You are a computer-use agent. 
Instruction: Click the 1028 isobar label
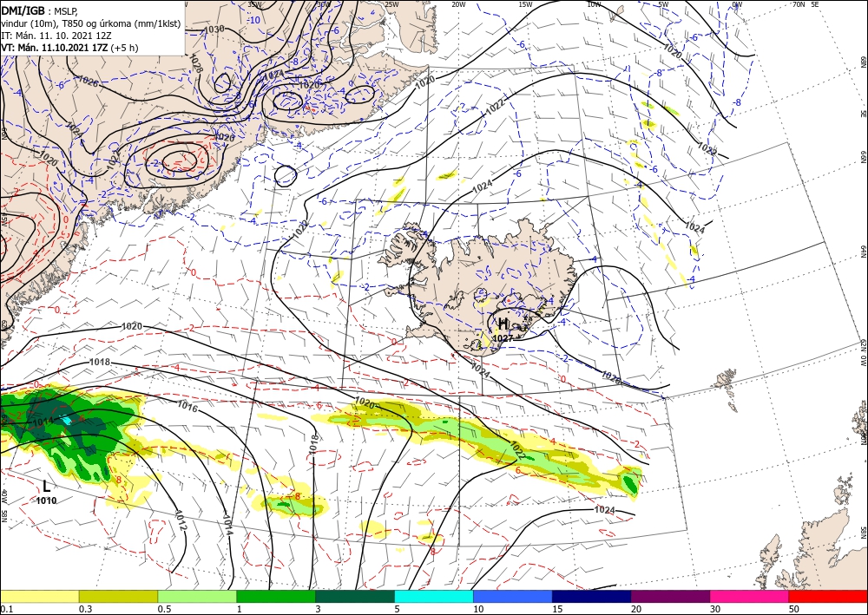tap(195, 63)
